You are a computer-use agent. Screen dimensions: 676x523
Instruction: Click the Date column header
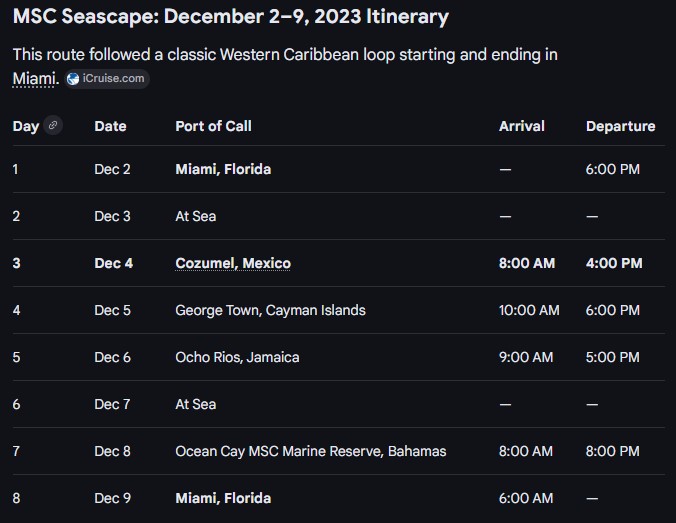point(110,126)
